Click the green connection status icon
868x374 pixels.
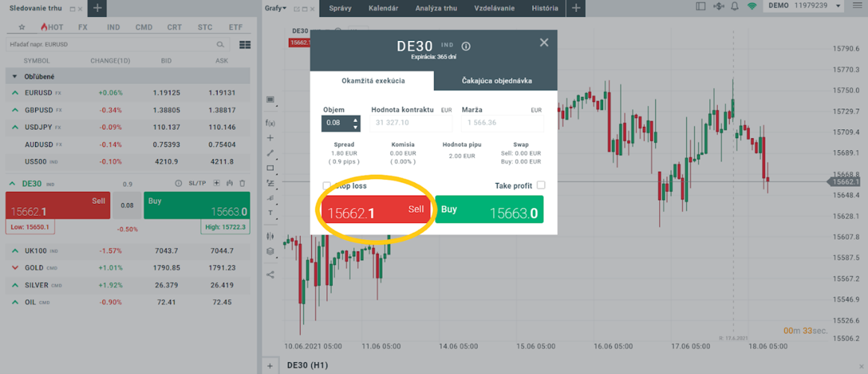pos(752,6)
